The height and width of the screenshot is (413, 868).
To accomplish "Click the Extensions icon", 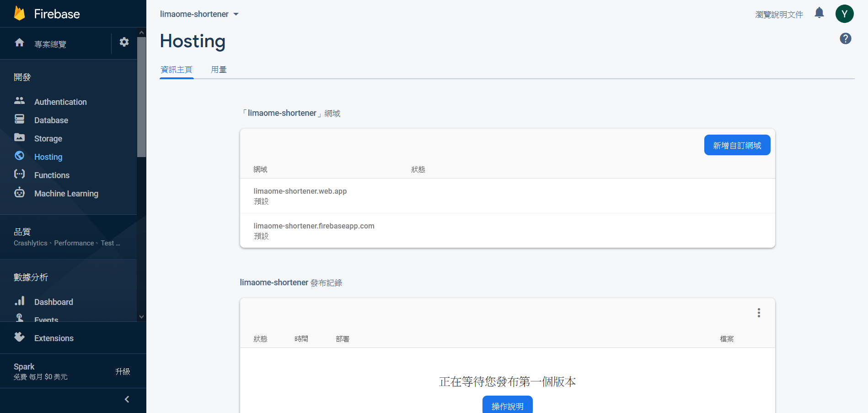I will [19, 337].
